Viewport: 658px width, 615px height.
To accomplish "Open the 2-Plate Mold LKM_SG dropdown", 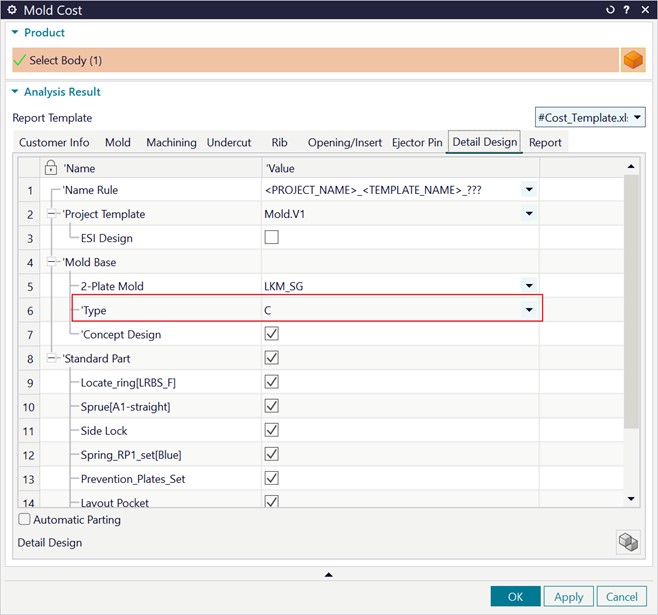I will click(x=529, y=286).
